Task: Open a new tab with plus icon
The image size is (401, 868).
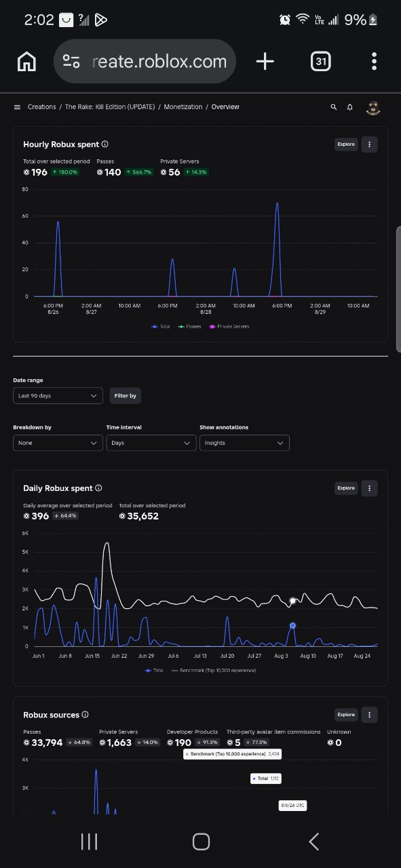Action: point(265,62)
